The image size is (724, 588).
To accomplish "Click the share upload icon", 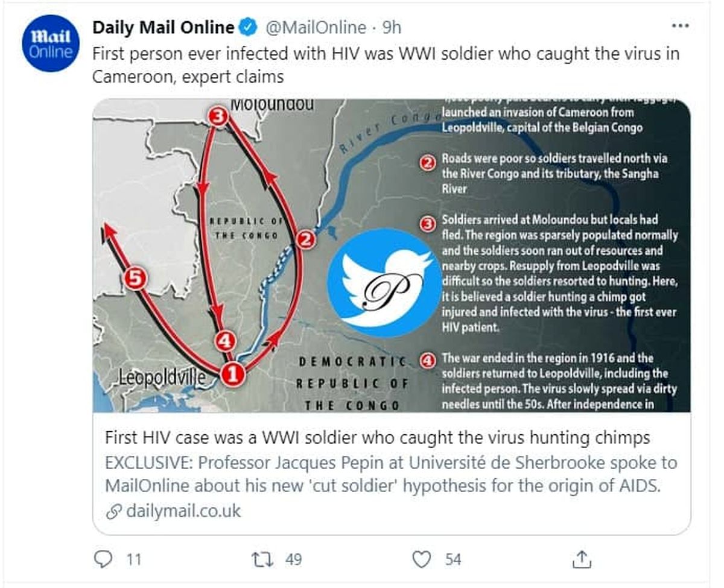I will pos(583,558).
